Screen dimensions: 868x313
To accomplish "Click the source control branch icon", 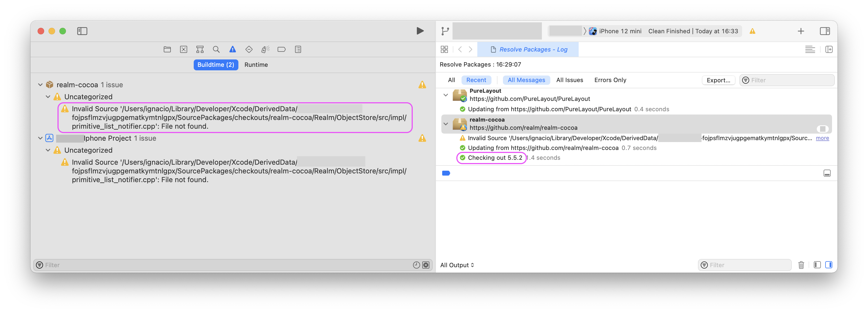I will (x=445, y=31).
